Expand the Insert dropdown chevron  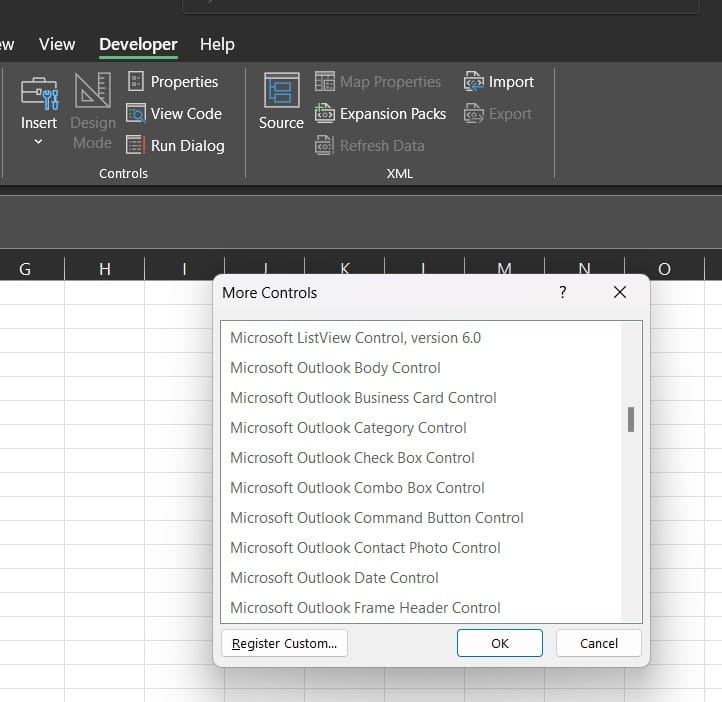(39, 142)
